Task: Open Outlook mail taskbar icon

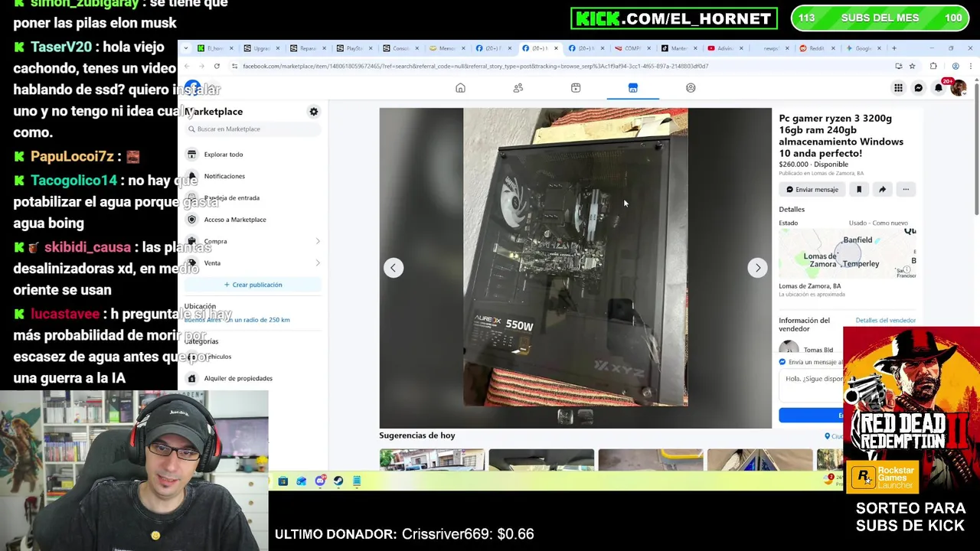Action: [301, 481]
